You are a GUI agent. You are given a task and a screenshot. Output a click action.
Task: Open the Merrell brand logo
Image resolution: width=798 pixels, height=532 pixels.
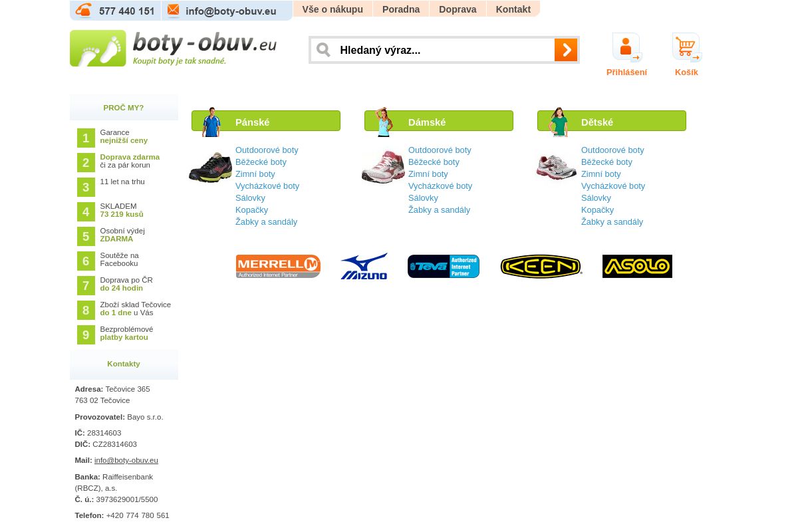click(x=278, y=266)
